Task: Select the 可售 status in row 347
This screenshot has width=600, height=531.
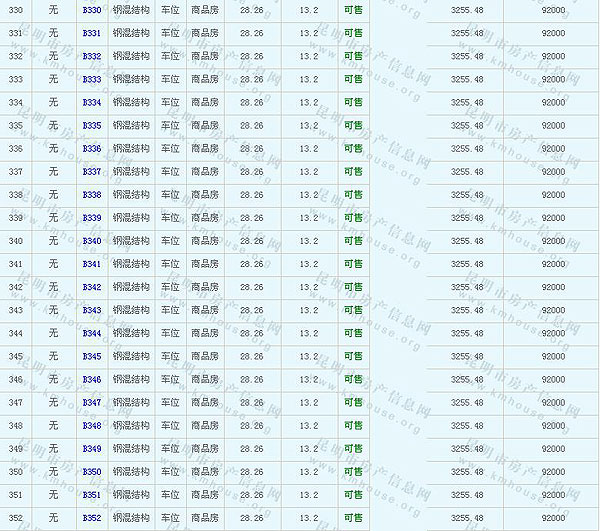Action: click(353, 402)
